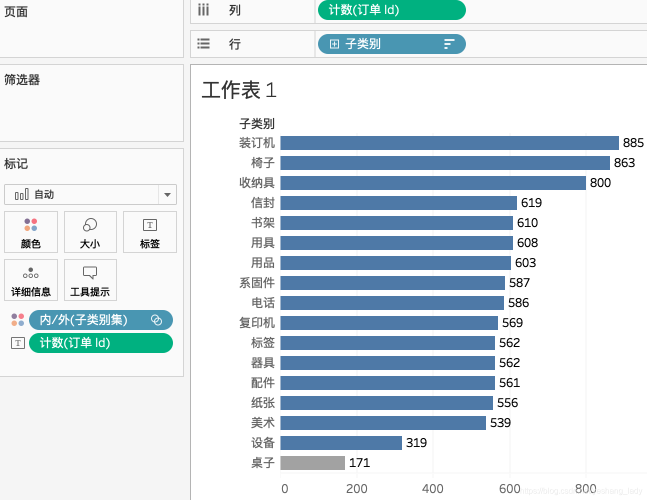Click the label T icon beside 计数 pill
Viewport: 647px width, 500px height.
point(18,343)
